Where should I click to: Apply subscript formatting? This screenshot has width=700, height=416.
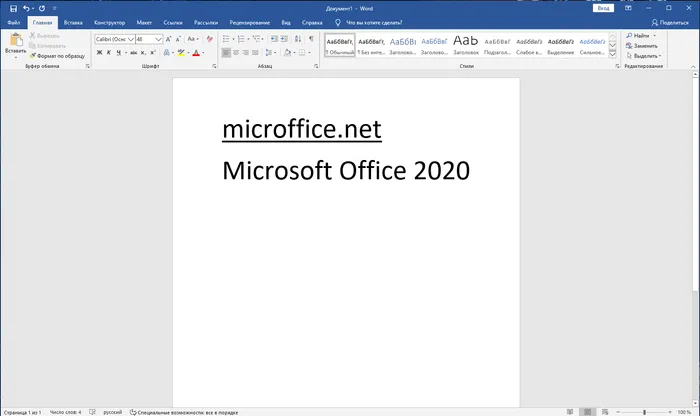[x=143, y=53]
